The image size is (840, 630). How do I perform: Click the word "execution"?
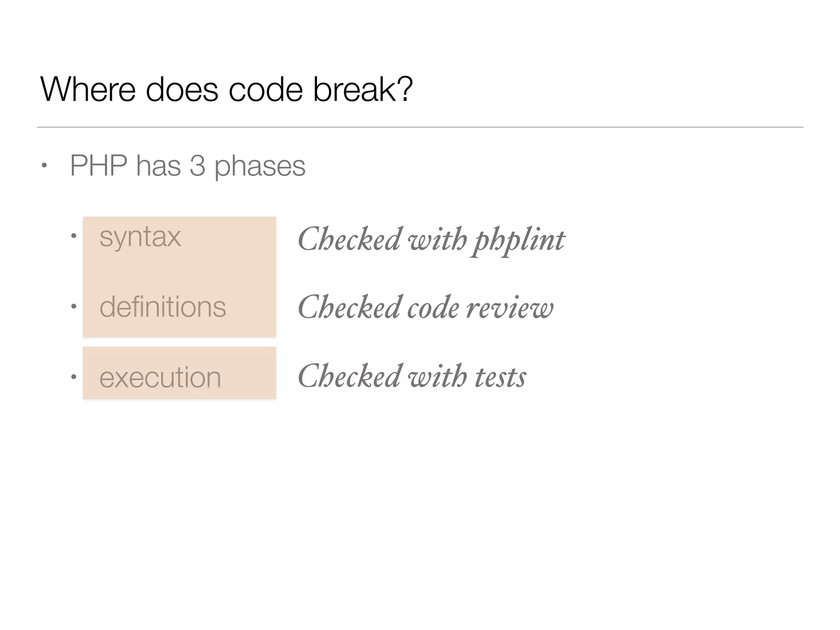pyautogui.click(x=160, y=377)
